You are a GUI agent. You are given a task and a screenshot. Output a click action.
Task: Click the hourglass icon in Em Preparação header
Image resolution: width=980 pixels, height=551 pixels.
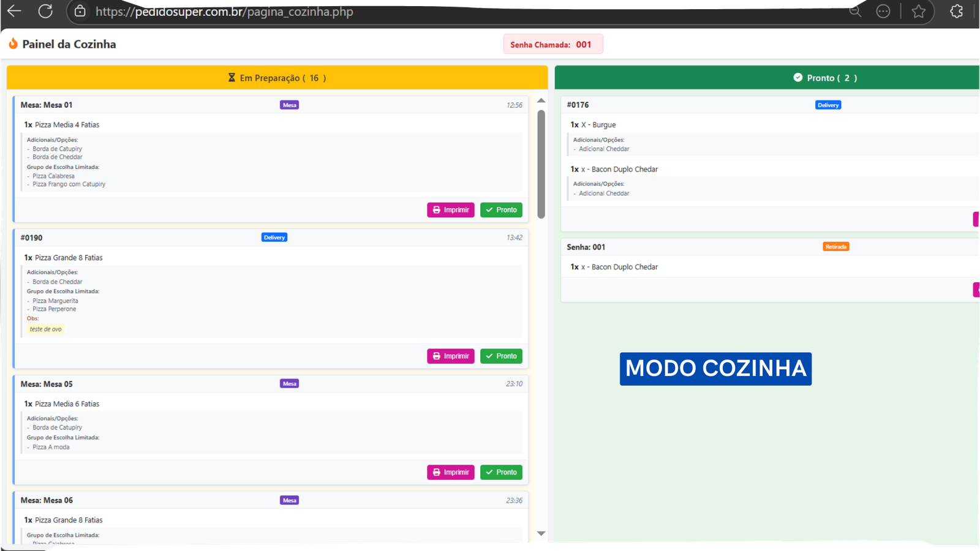coord(232,78)
